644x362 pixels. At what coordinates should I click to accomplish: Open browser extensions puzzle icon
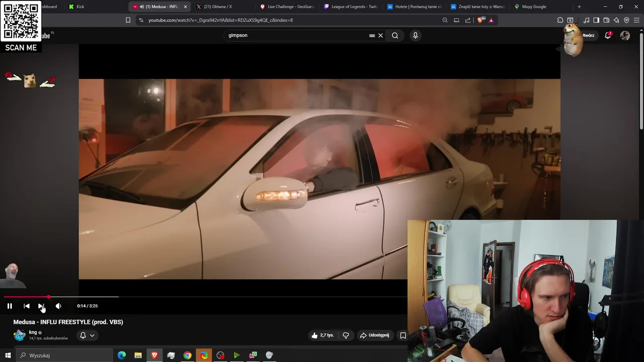pyautogui.click(x=560, y=20)
